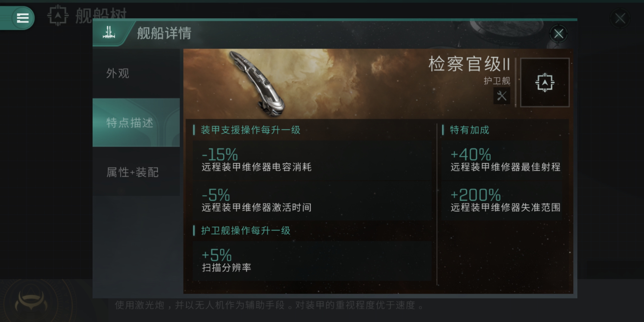Close the background 舰船树 window
644x322 pixels.
[x=620, y=18]
